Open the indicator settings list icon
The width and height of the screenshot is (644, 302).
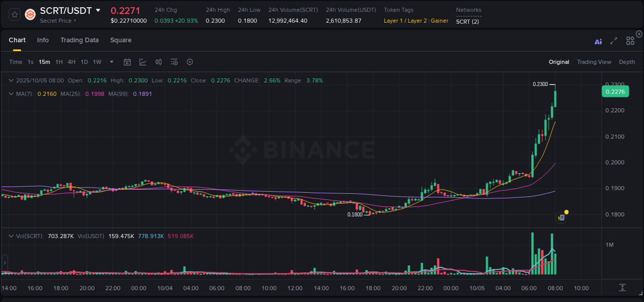174,61
